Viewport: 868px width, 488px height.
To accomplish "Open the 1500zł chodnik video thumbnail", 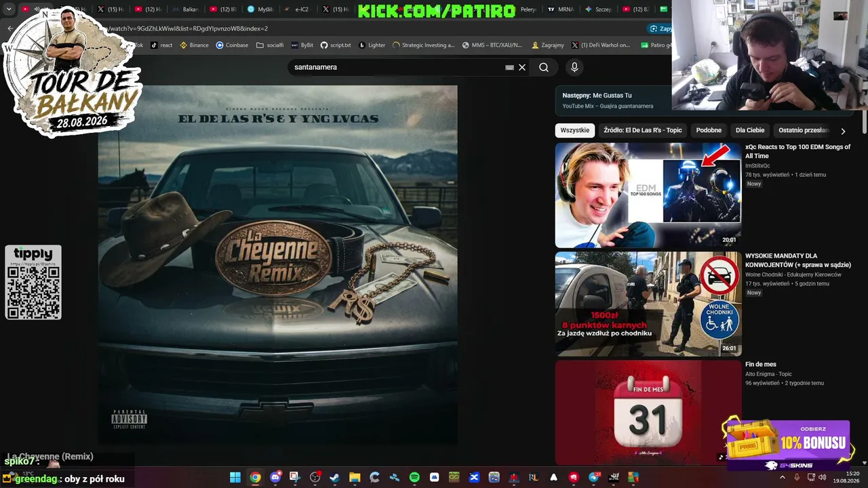I will click(648, 304).
